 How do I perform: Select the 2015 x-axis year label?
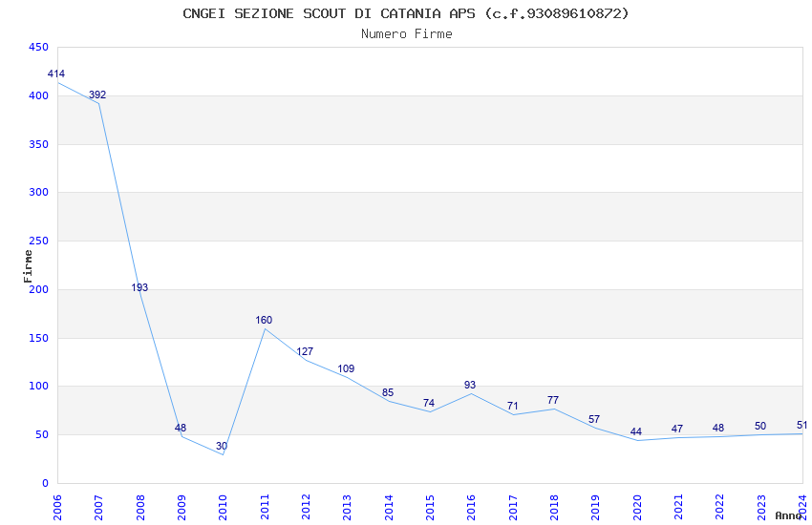[430, 505]
